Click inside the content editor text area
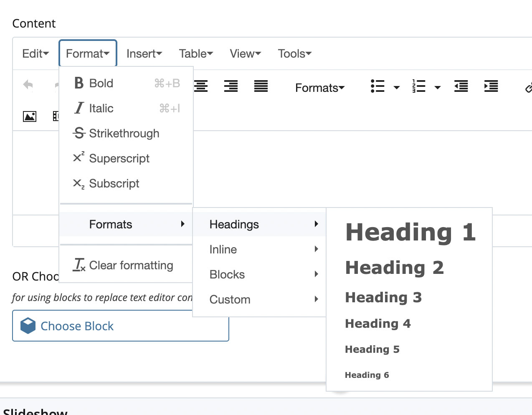Viewport: 532px width, 415px height. (359, 171)
